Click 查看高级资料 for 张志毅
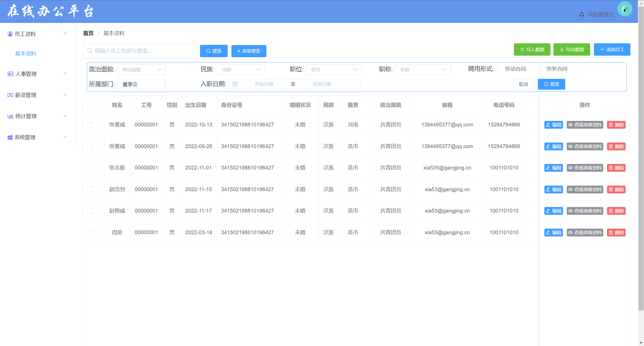644x346 pixels. pyautogui.click(x=585, y=168)
